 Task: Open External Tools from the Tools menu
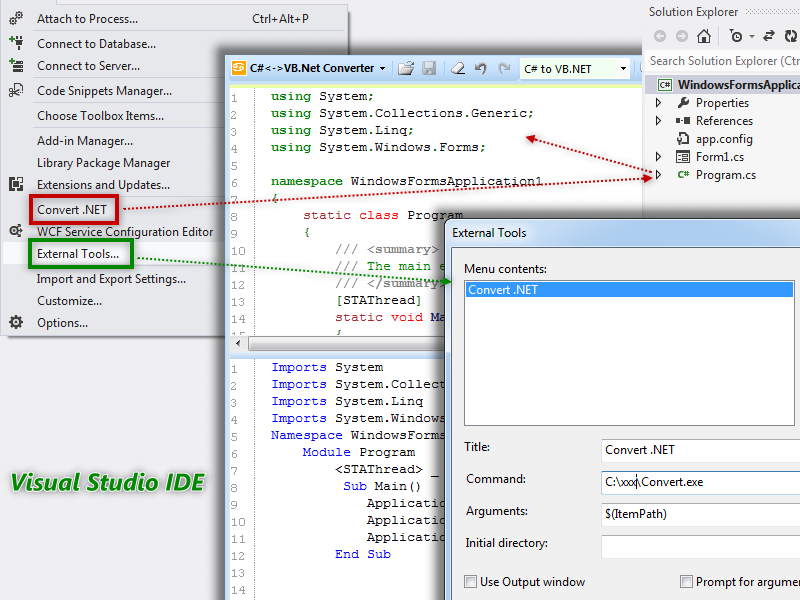pos(78,254)
